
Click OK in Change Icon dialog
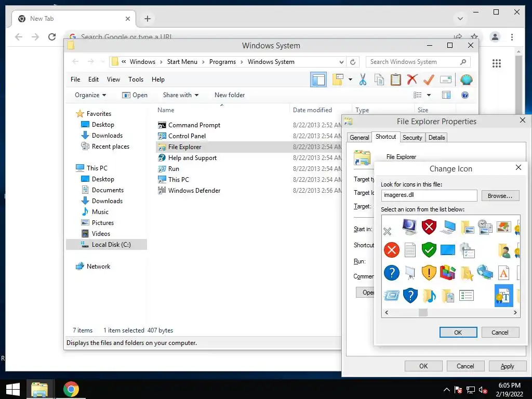[x=458, y=332]
